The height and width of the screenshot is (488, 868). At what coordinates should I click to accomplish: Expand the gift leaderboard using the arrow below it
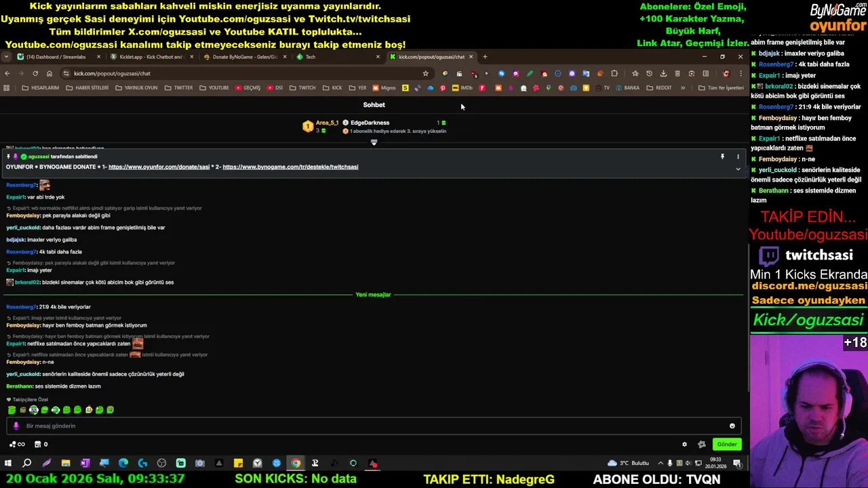pos(374,142)
